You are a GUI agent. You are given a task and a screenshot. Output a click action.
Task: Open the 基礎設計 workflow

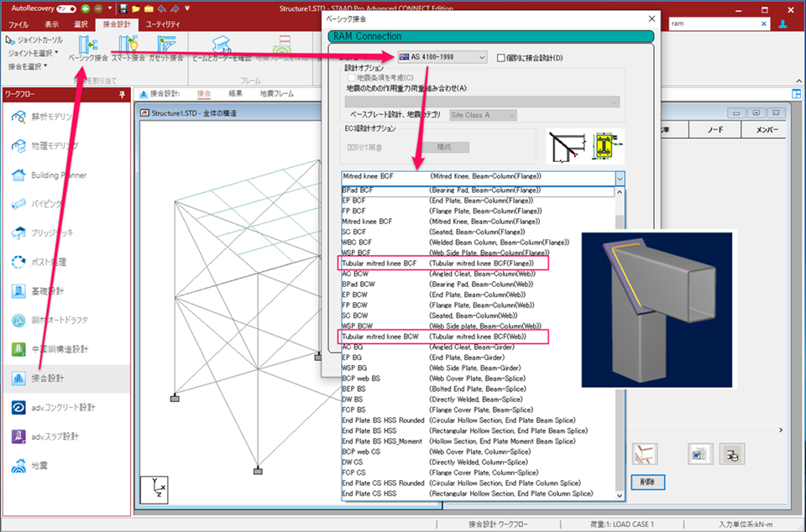[67, 291]
